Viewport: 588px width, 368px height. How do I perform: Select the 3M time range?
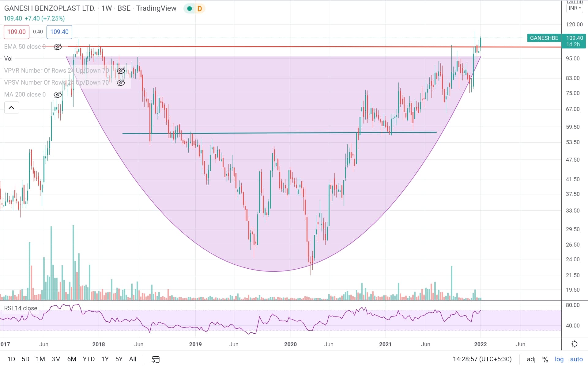click(x=56, y=359)
